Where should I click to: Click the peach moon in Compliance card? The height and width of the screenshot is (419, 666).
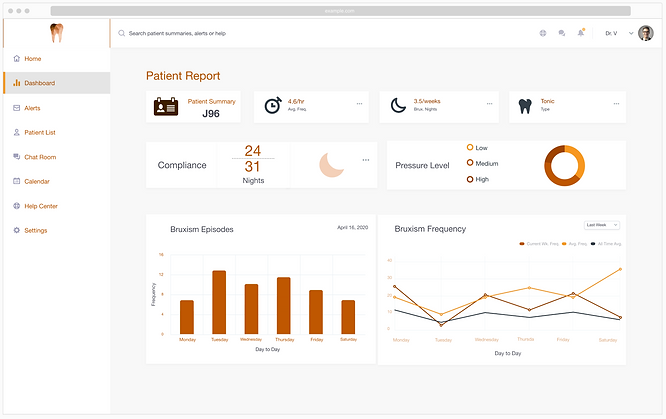(x=331, y=165)
